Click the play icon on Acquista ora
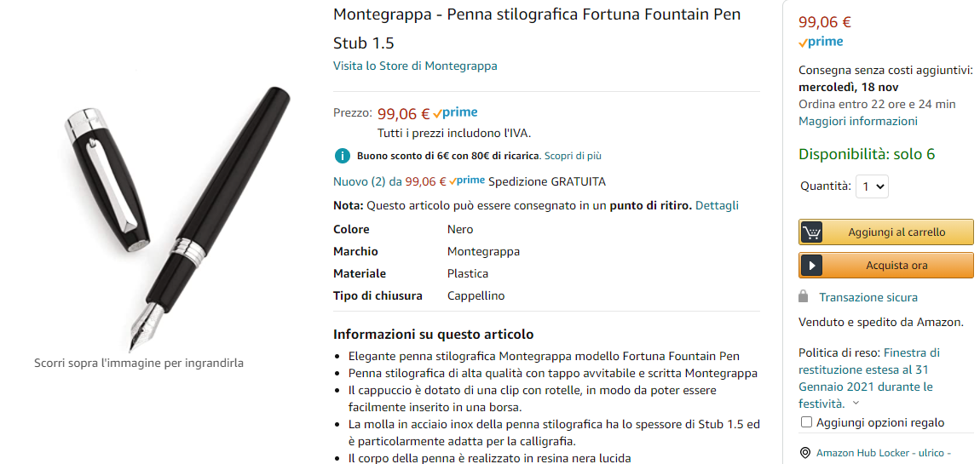The height and width of the screenshot is (464, 980). pos(812,266)
